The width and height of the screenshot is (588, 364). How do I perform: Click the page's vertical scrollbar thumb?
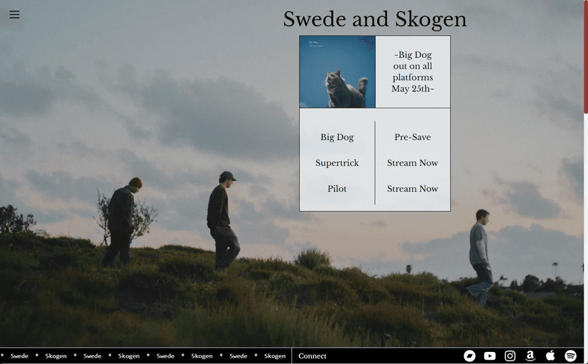coord(585,57)
